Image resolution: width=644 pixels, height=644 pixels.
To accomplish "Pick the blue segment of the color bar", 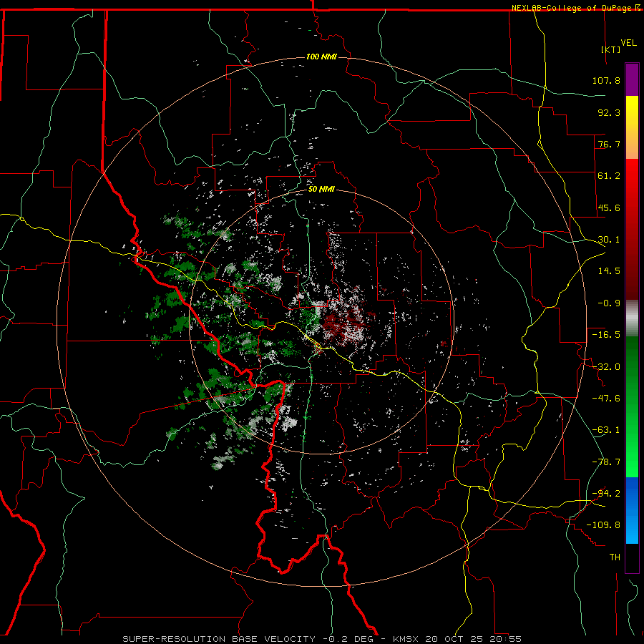I will (x=632, y=510).
